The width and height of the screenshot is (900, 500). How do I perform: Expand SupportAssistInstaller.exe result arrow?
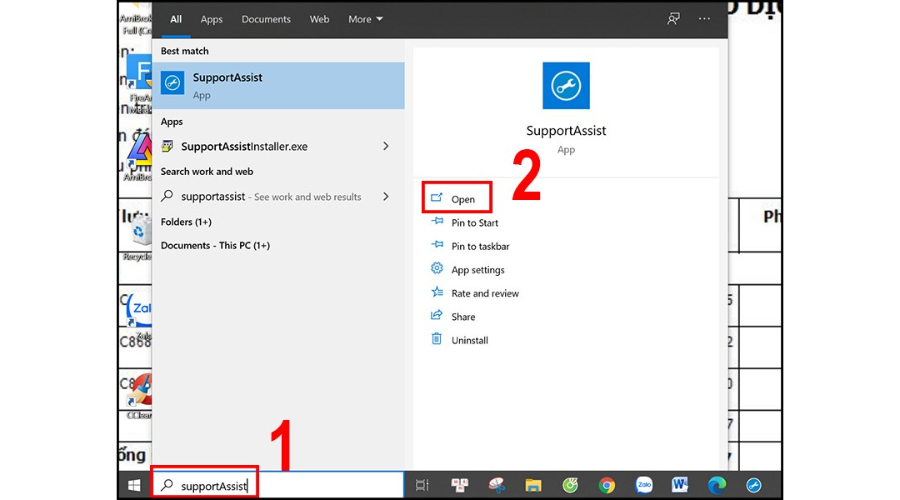click(386, 146)
